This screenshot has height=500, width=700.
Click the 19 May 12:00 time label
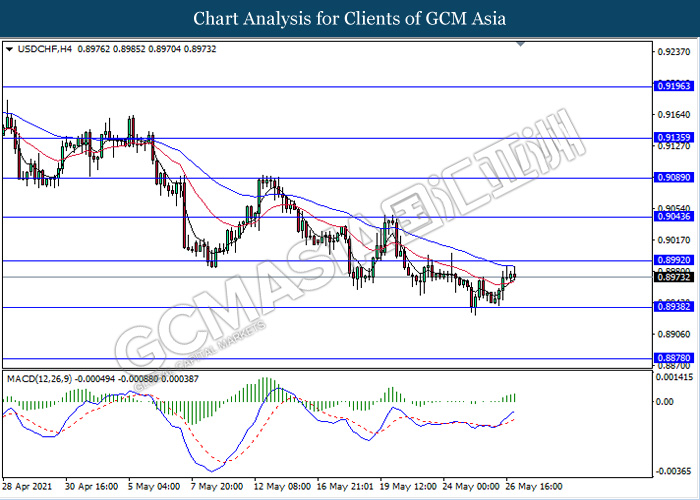(408, 486)
